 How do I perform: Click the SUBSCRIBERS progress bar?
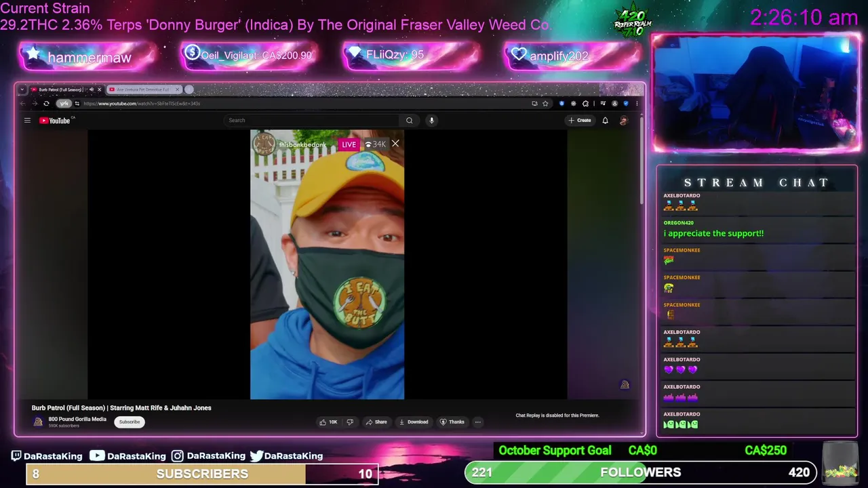coord(202,474)
